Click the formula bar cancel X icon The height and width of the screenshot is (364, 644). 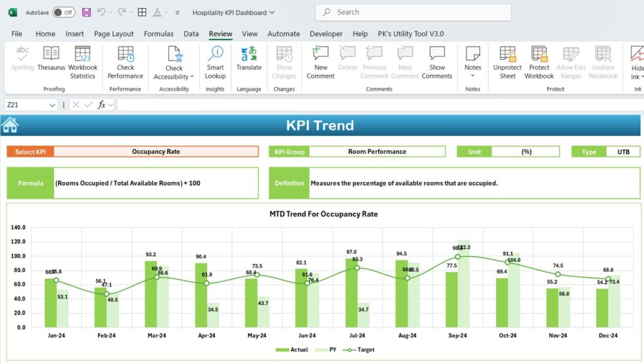(x=75, y=105)
